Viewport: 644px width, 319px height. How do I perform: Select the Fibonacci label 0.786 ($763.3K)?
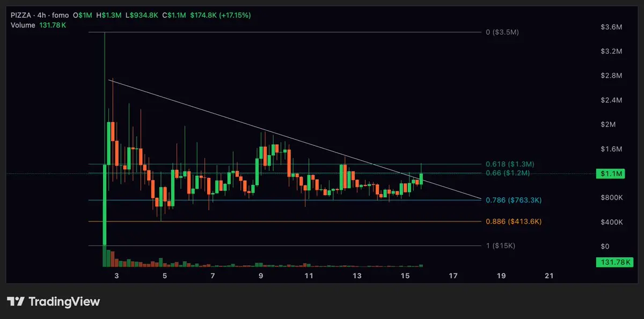coord(514,200)
